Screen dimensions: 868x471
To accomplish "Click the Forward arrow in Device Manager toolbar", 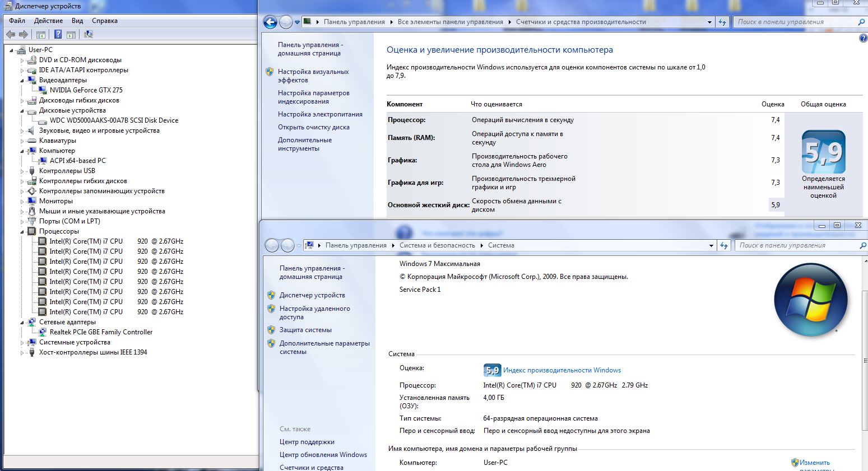I will [x=23, y=35].
